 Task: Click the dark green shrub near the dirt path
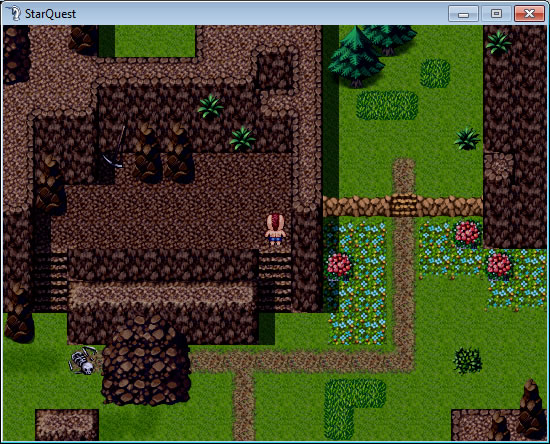tap(468, 361)
